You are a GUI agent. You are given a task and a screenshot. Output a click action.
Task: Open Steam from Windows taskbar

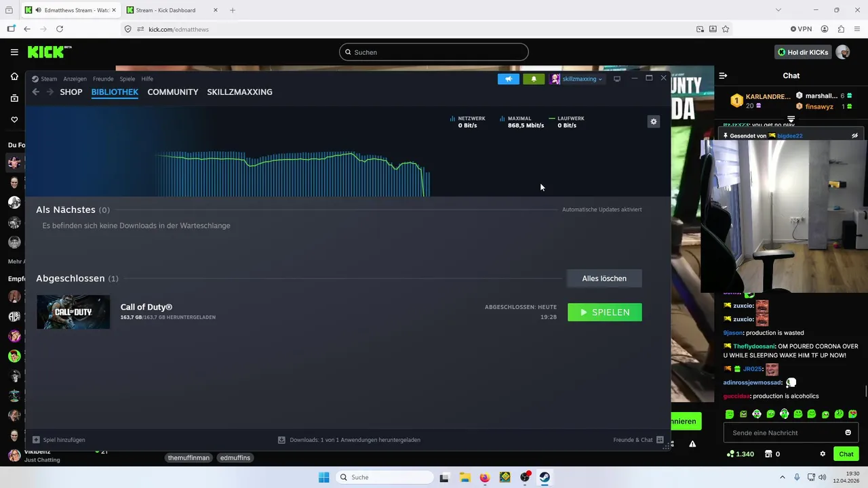pyautogui.click(x=545, y=477)
